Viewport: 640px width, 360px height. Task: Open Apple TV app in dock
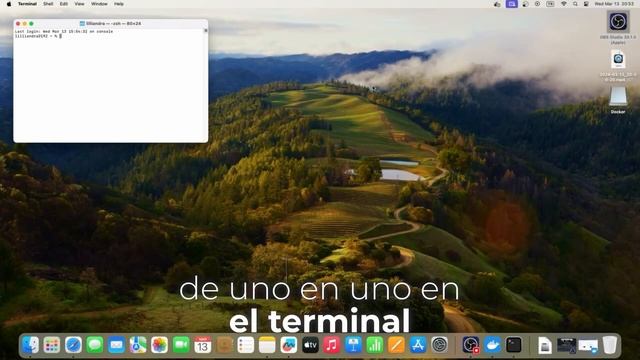310,345
